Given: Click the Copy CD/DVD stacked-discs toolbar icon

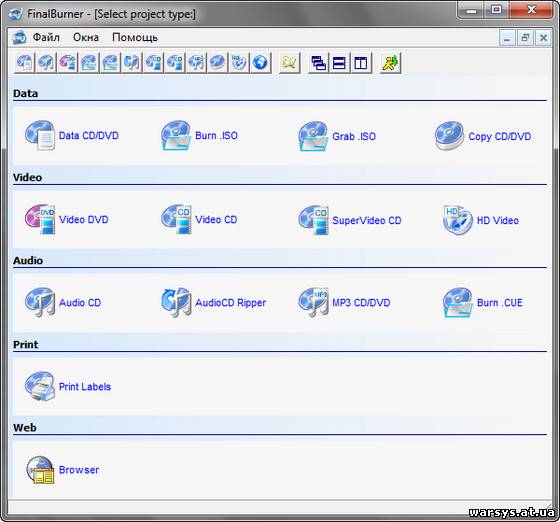Looking at the screenshot, I should (218, 63).
